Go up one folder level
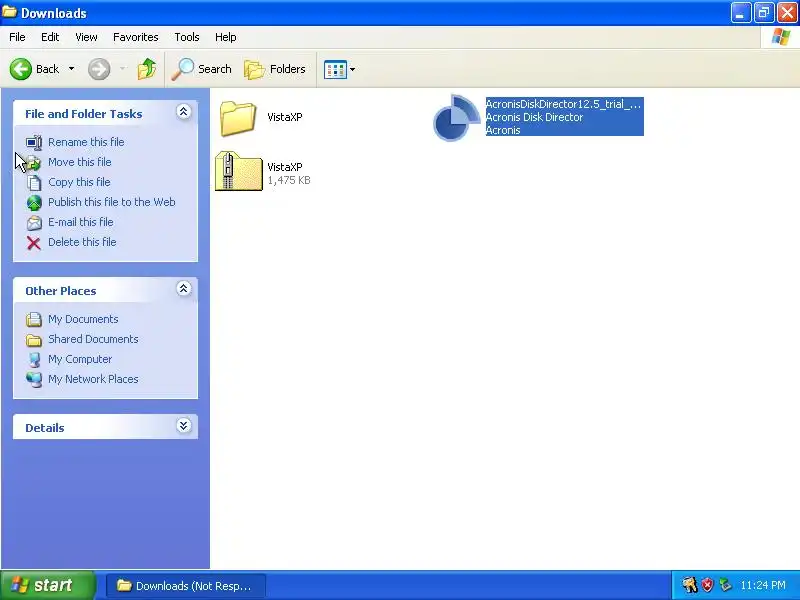 147,69
